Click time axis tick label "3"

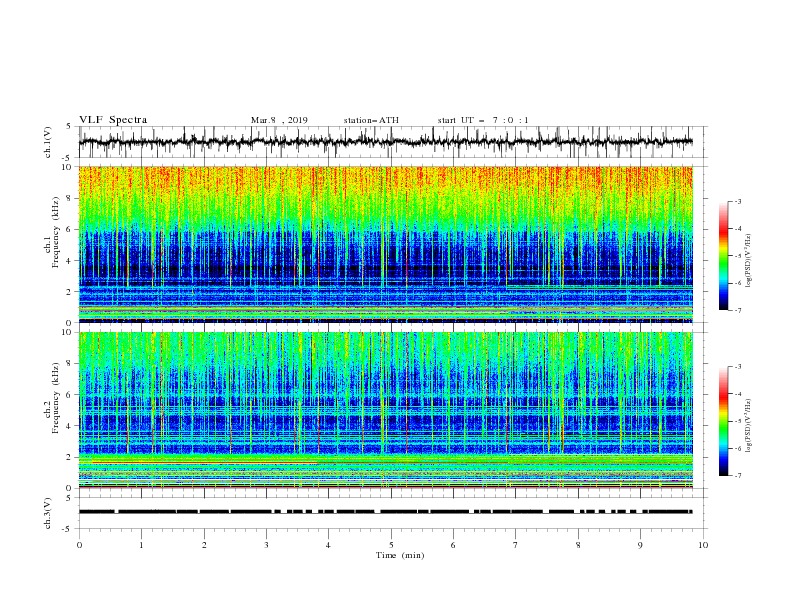(266, 545)
